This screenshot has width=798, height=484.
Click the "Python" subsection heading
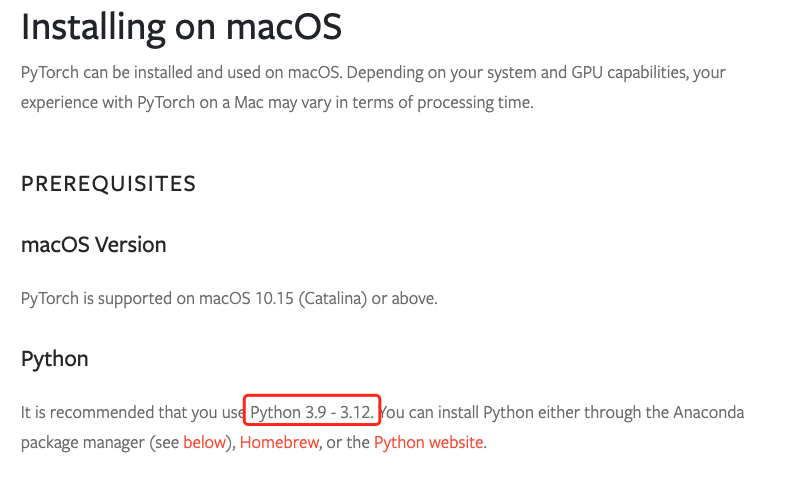(54, 359)
